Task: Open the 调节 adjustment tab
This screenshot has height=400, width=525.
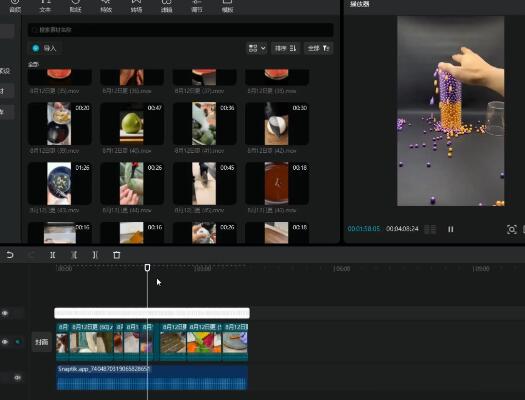Action: [x=197, y=6]
